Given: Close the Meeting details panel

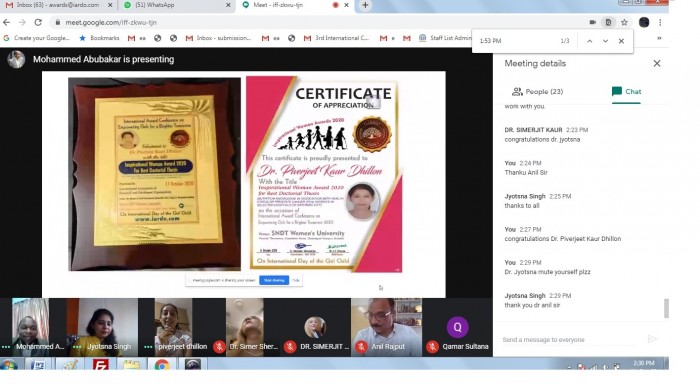Looking at the screenshot, I should tap(657, 63).
